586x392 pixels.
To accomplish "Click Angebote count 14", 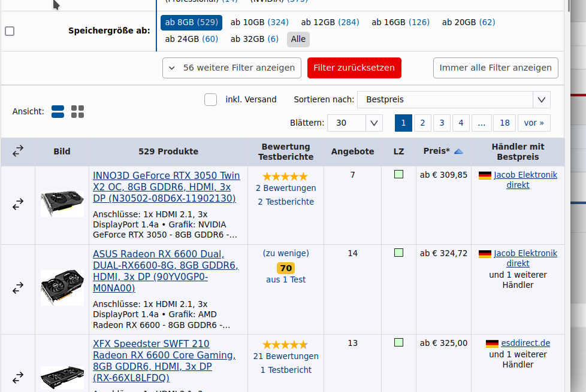I will coord(352,254).
